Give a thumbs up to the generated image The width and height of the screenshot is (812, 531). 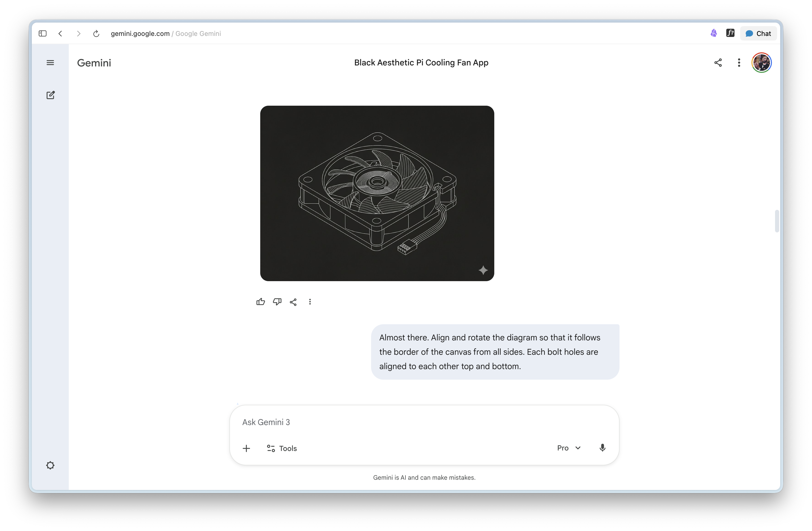point(260,302)
